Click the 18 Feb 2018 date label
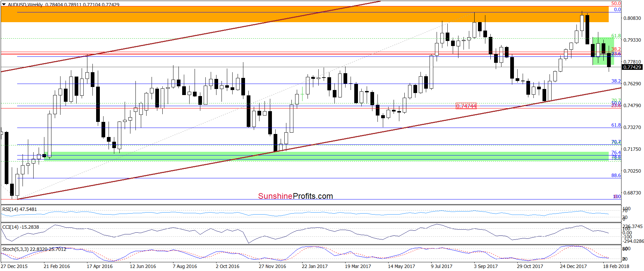 click(616, 266)
